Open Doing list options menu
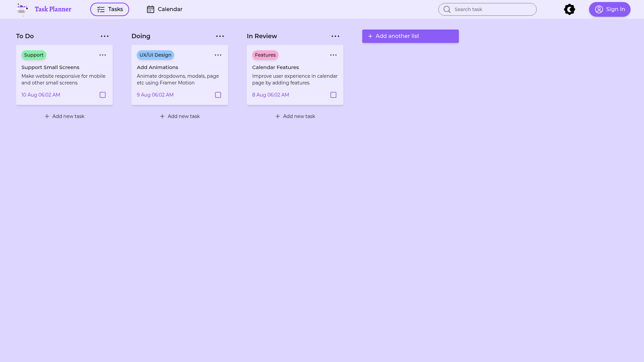644x362 pixels. click(x=220, y=36)
